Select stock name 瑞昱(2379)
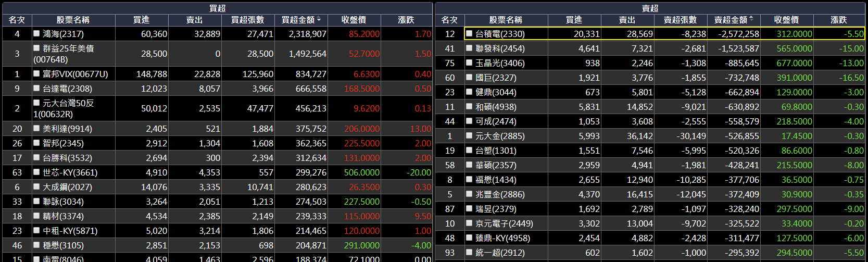The height and width of the screenshot is (262, 868). click(x=496, y=209)
